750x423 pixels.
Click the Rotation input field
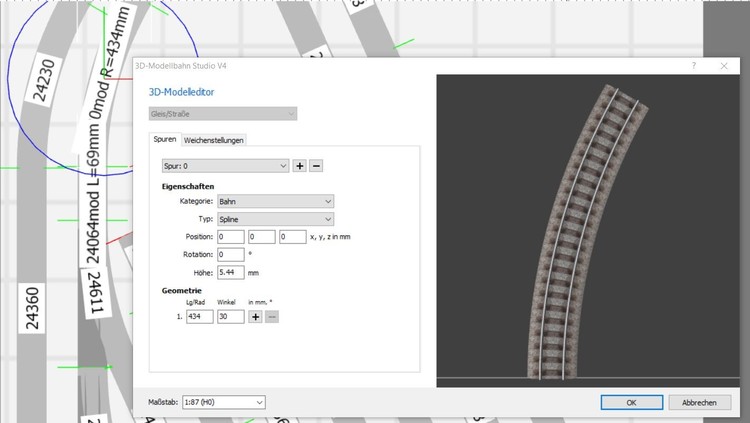(230, 254)
